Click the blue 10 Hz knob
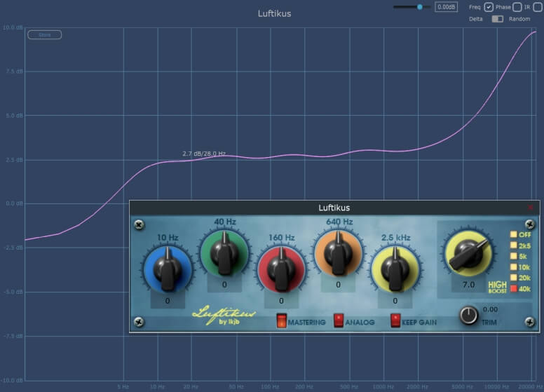Image resolution: width=544 pixels, height=392 pixels. click(x=168, y=269)
